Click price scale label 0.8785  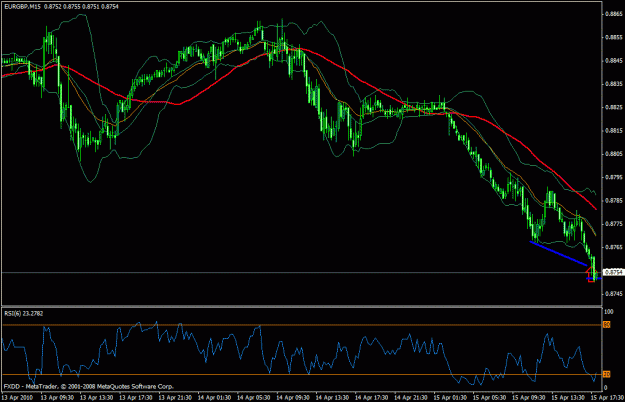[x=614, y=200]
